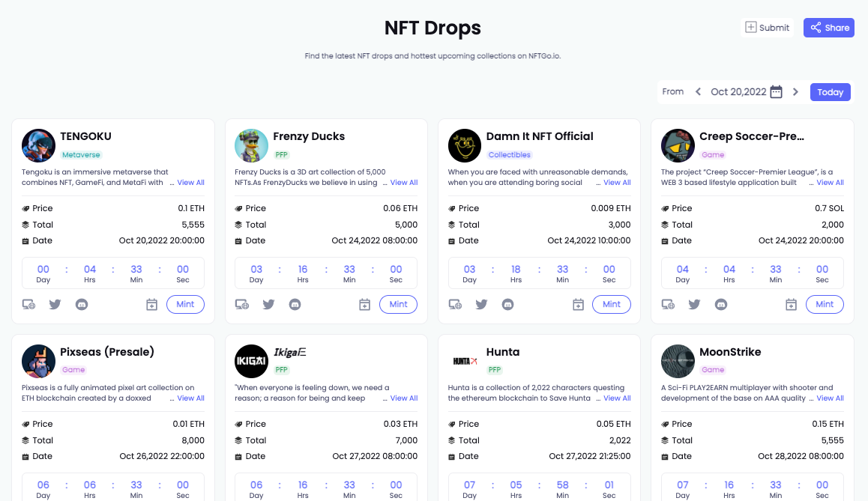The height and width of the screenshot is (501, 868).
Task: Open the Frenzy Ducks website icon
Action: (x=242, y=304)
